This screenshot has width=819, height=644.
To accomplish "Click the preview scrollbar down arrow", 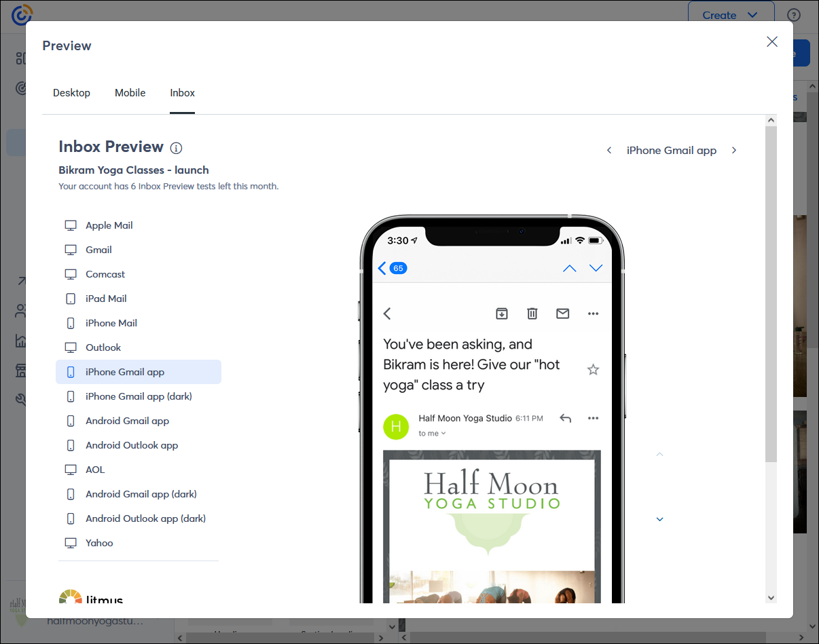I will tap(771, 597).
